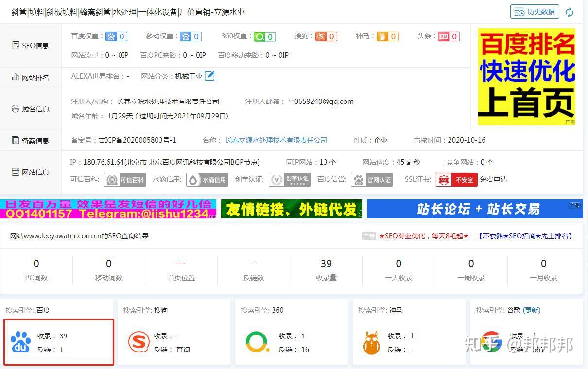Image resolution: width=588 pixels, height=369 pixels.
Task: Open the 友情链接、外链代发 banner
Action: [x=292, y=209]
